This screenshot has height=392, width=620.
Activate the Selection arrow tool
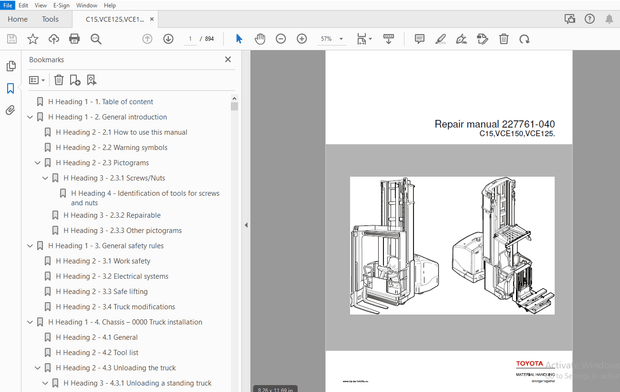point(239,39)
